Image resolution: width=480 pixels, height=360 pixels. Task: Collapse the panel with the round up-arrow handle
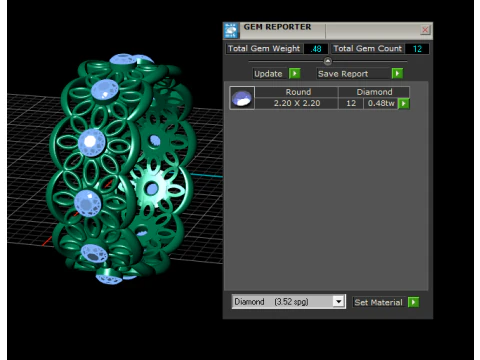point(328,61)
